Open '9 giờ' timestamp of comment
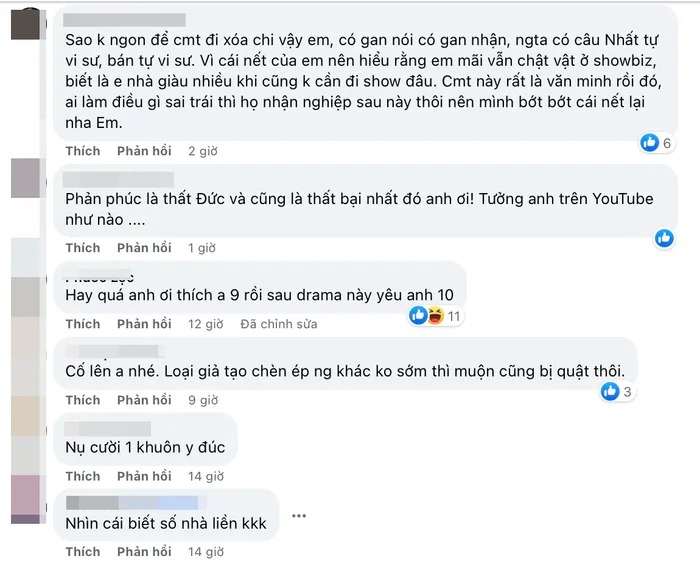The image size is (700, 564). pos(203,400)
